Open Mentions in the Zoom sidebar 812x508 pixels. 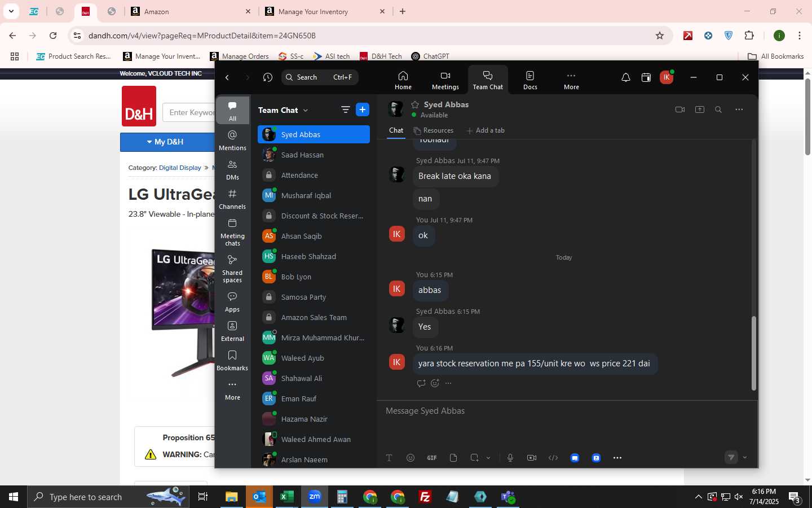(232, 140)
